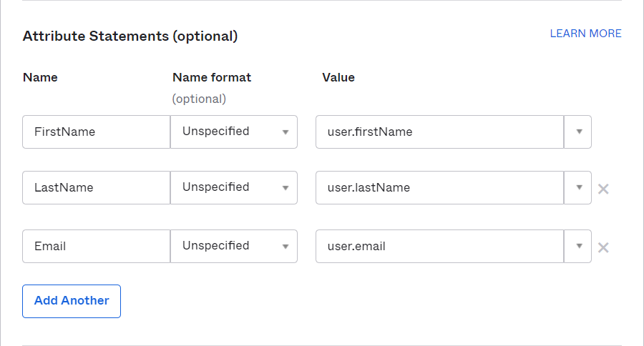Focus the LastName name field

coord(96,187)
